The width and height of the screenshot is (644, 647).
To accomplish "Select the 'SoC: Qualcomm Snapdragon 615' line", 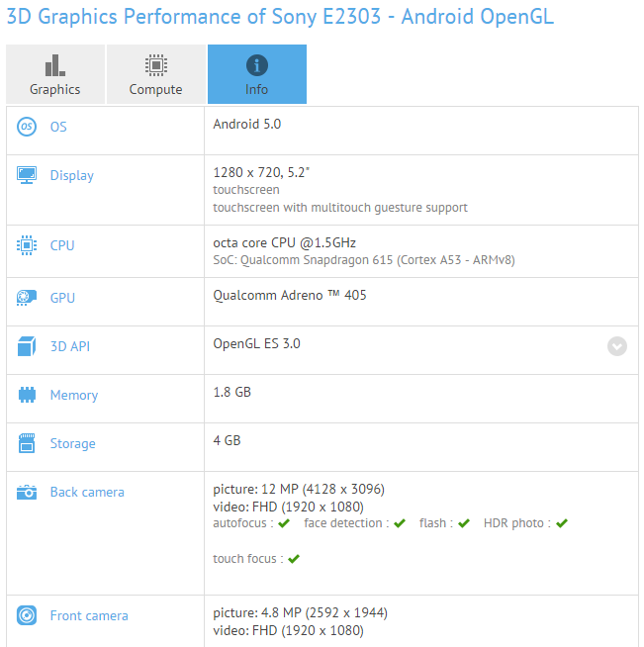I will [364, 260].
